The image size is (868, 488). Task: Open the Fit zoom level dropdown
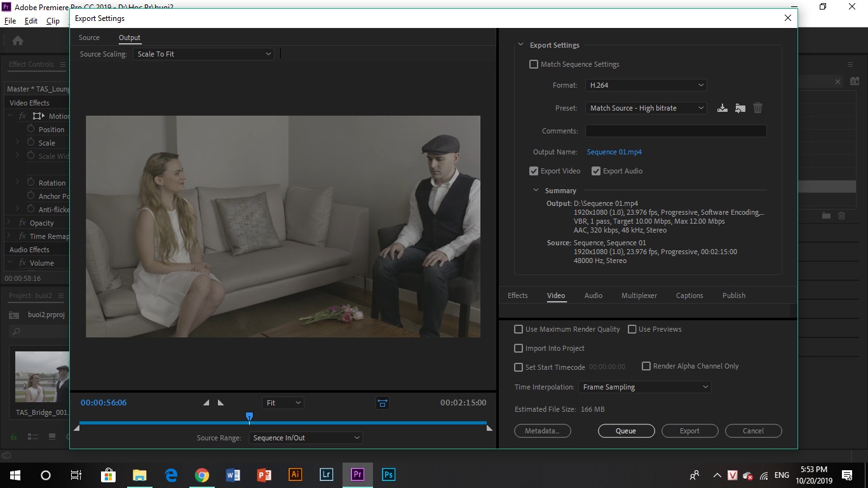(x=283, y=403)
